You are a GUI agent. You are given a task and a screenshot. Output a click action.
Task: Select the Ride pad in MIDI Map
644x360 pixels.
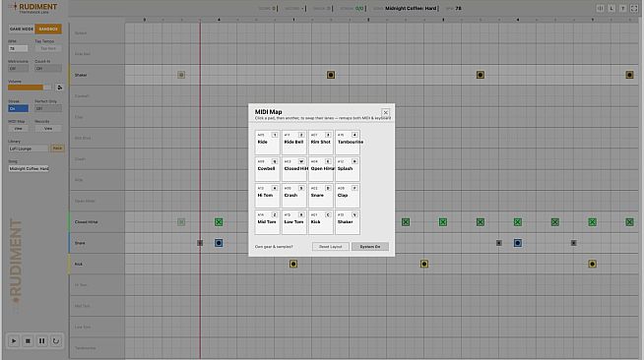[267, 143]
